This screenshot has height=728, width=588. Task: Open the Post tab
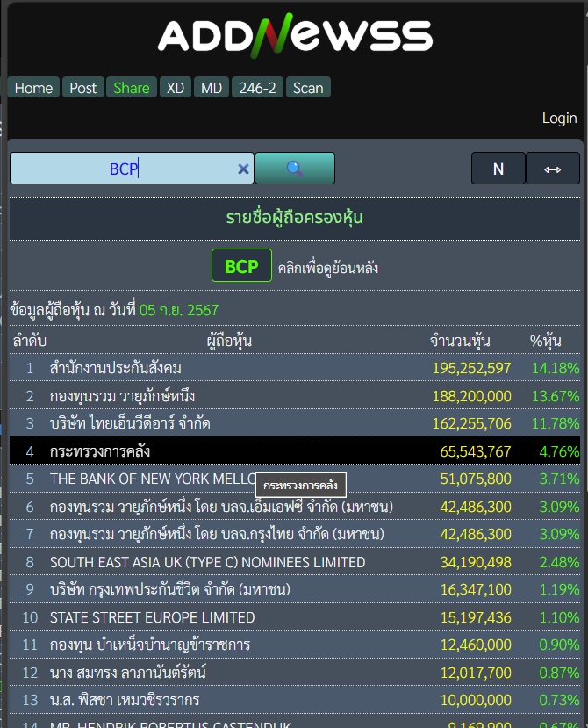pyautogui.click(x=83, y=88)
